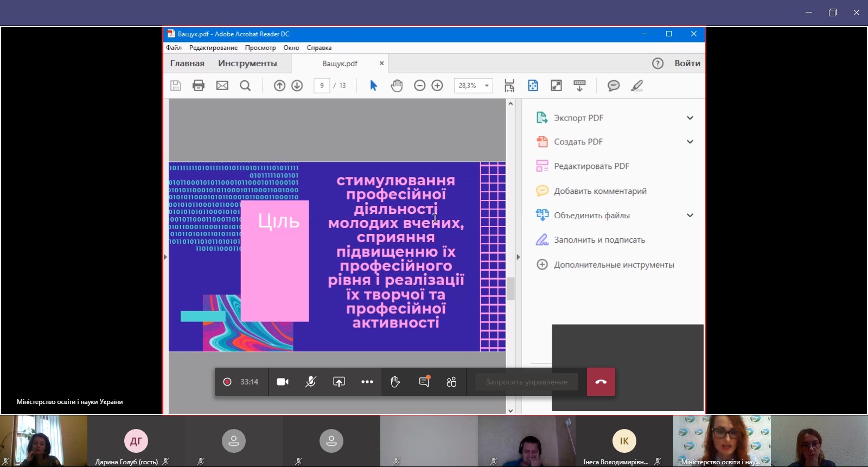The height and width of the screenshot is (467, 868).
Task: Open the meeting chat conversation
Action: click(x=424, y=382)
